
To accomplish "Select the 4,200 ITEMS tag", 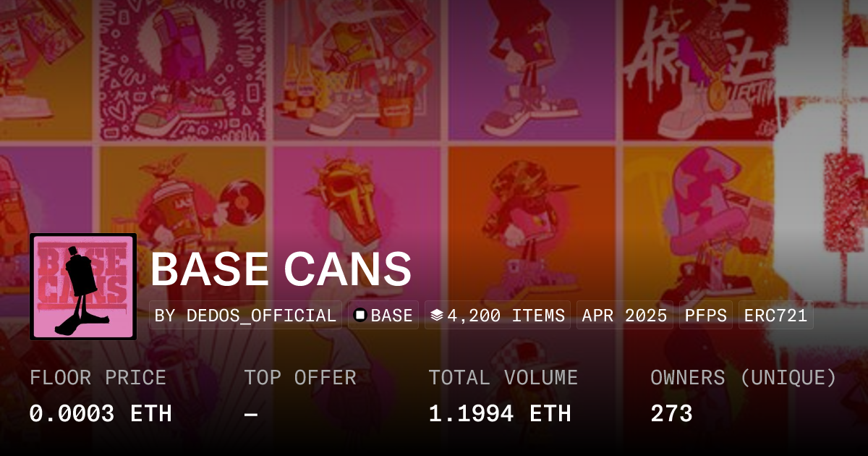I will point(498,316).
